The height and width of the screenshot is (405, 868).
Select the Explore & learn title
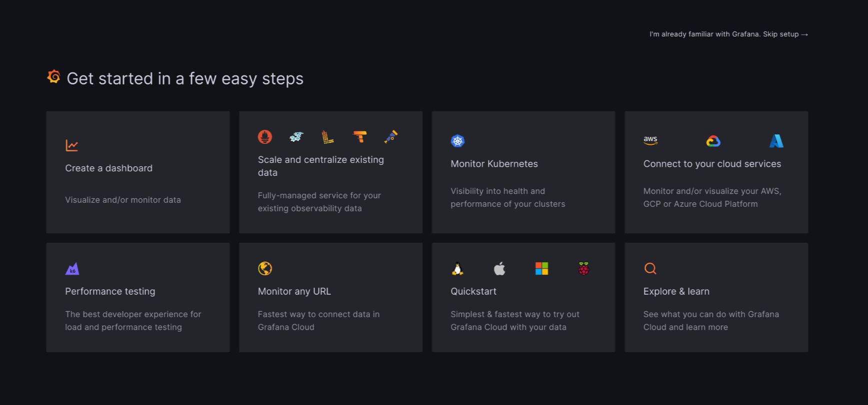coord(676,291)
